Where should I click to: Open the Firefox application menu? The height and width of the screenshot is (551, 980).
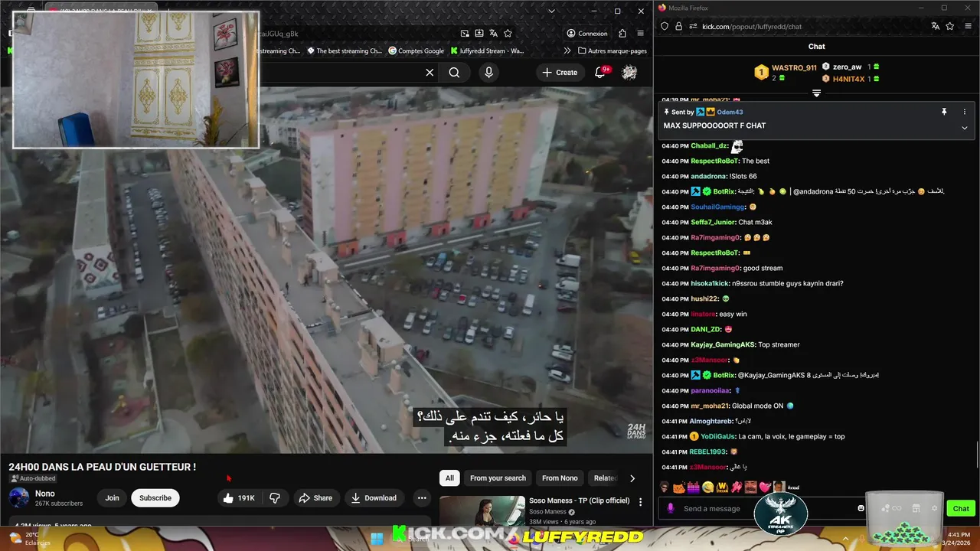969,26
